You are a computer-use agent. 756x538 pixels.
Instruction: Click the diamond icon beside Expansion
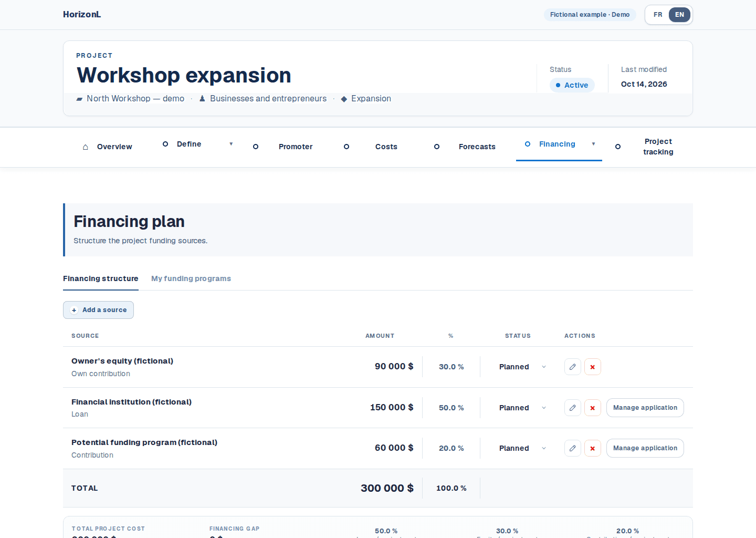pyautogui.click(x=344, y=99)
